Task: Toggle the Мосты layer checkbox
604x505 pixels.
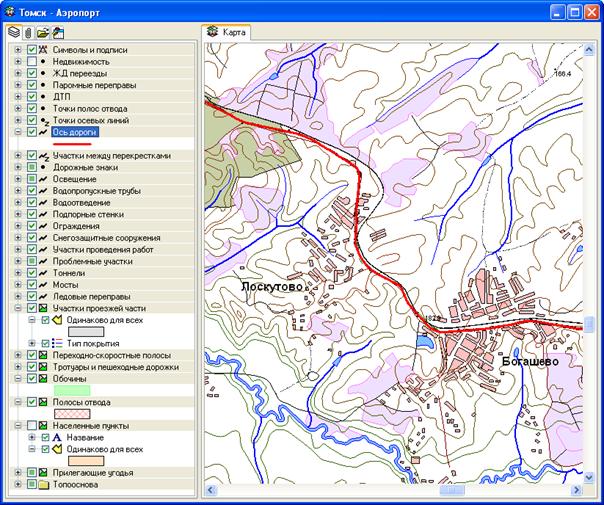Action: [x=32, y=285]
